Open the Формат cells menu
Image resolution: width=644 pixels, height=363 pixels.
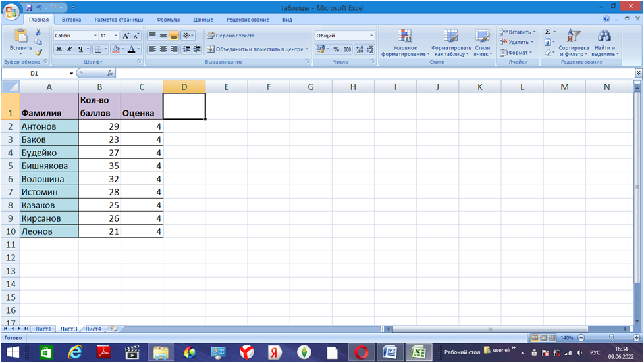(x=516, y=53)
